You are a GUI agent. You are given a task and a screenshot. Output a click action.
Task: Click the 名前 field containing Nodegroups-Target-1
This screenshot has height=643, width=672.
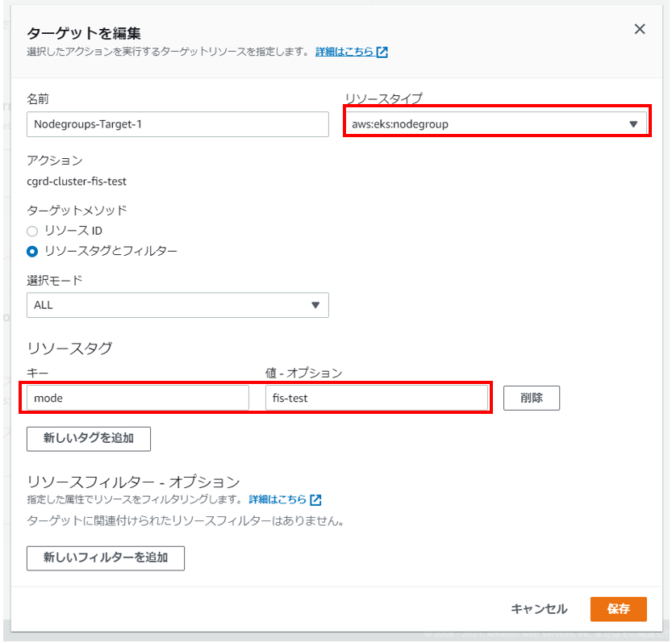(177, 124)
